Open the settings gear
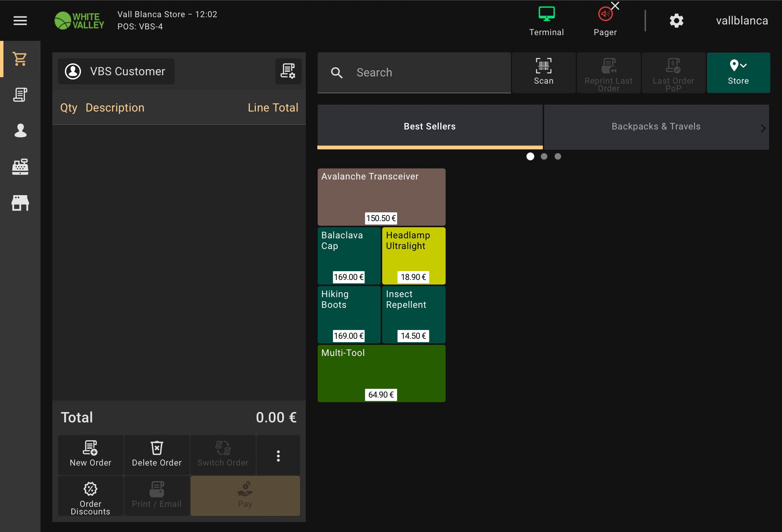Image resolution: width=782 pixels, height=532 pixels. 676,21
